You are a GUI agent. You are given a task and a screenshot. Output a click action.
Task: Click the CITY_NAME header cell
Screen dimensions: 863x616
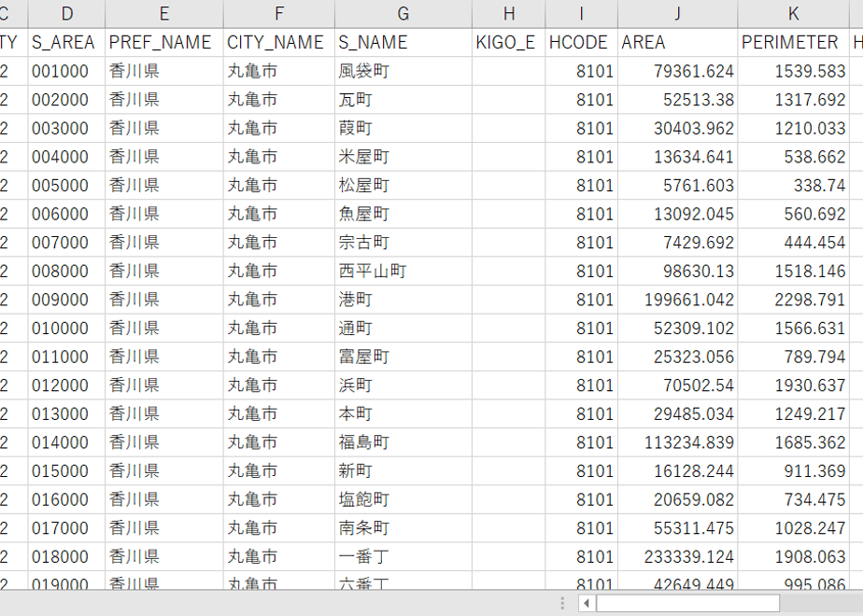(x=279, y=42)
